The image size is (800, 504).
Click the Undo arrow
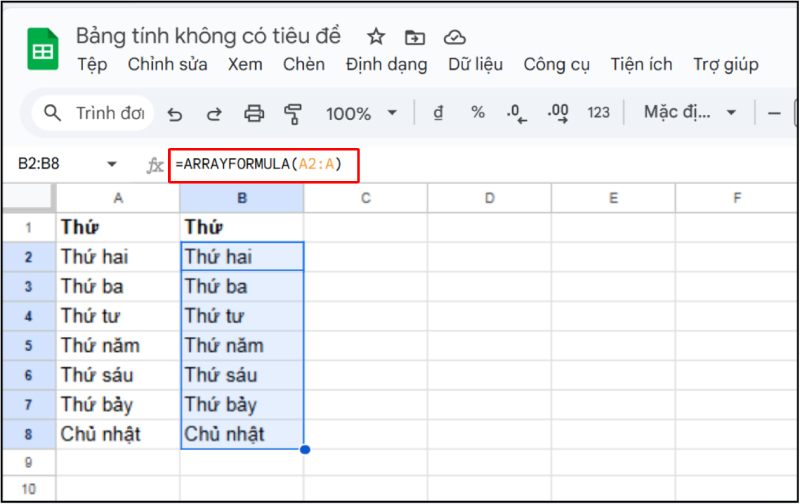(175, 113)
